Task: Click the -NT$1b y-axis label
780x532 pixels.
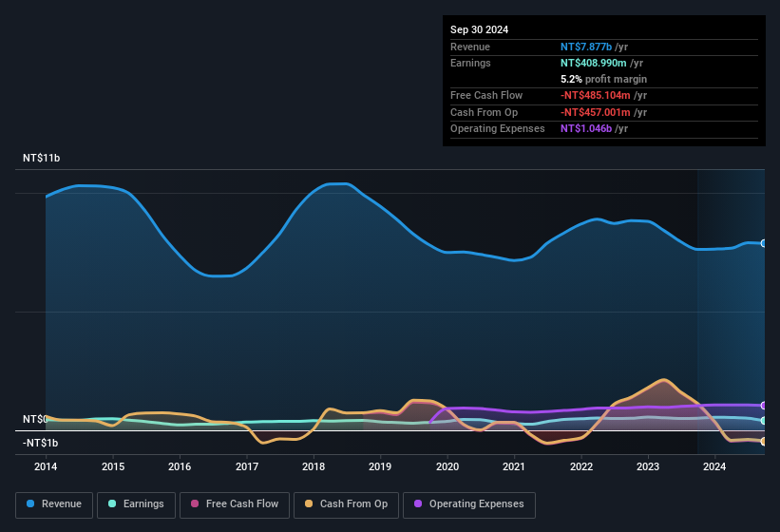Action: pyautogui.click(x=40, y=443)
